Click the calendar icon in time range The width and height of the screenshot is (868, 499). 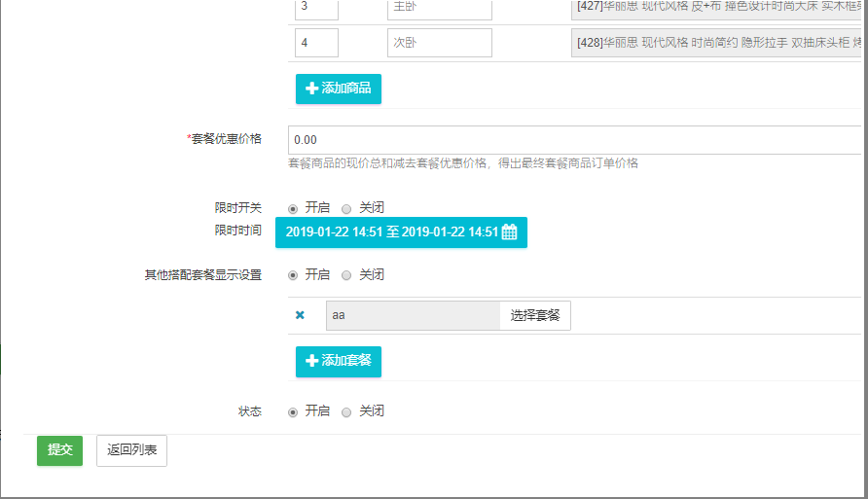coord(509,232)
